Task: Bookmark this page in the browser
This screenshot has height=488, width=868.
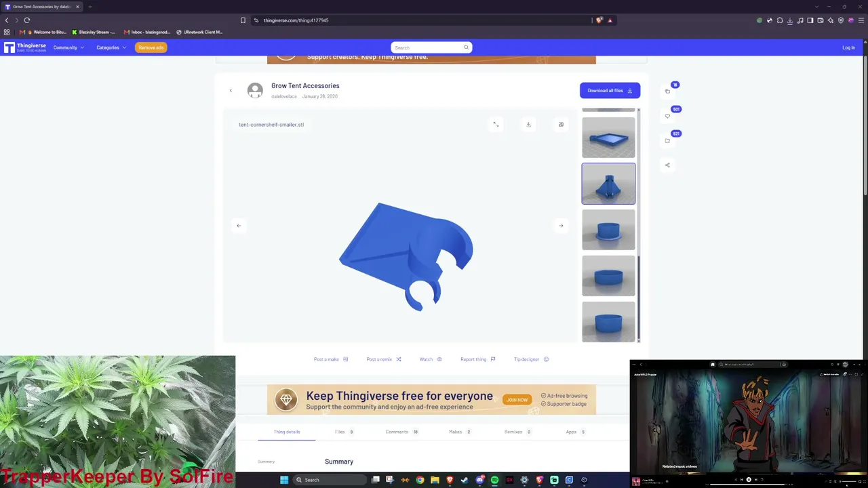Action: 243,20
